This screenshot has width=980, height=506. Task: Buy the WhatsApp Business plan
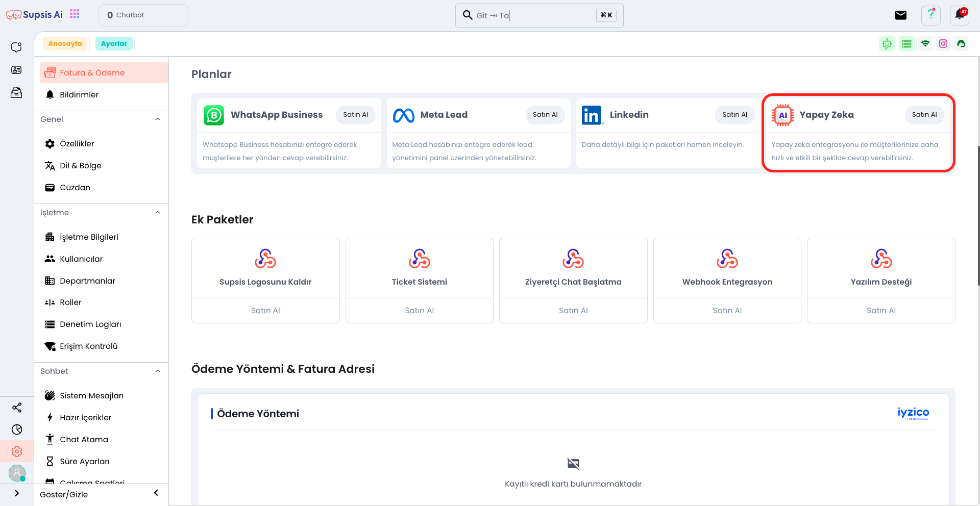[355, 115]
